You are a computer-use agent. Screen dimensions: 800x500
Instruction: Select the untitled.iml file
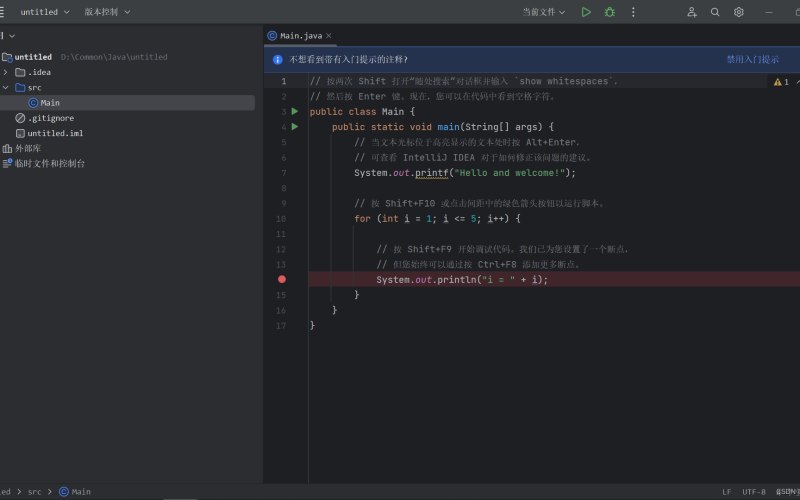[x=55, y=134]
